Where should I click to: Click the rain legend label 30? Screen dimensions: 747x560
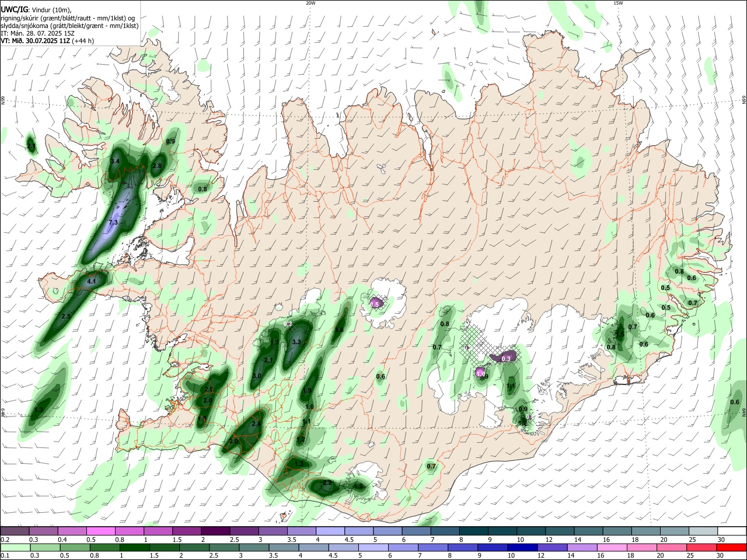pyautogui.click(x=720, y=555)
